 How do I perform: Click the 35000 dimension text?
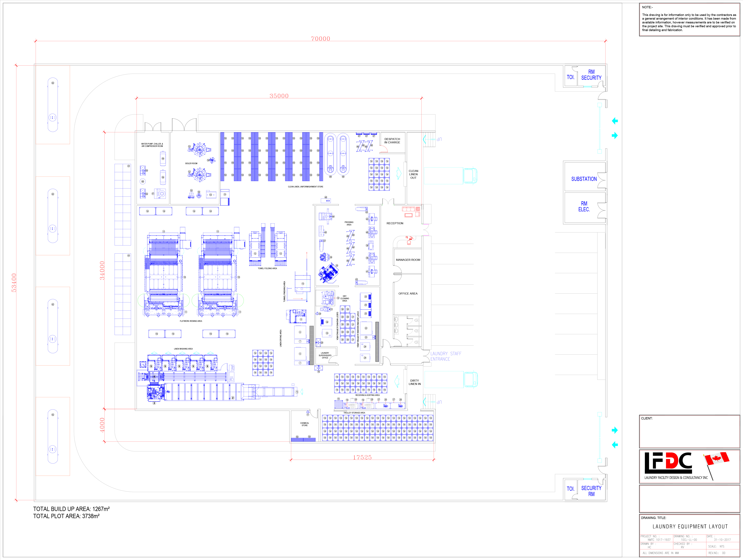pyautogui.click(x=279, y=96)
